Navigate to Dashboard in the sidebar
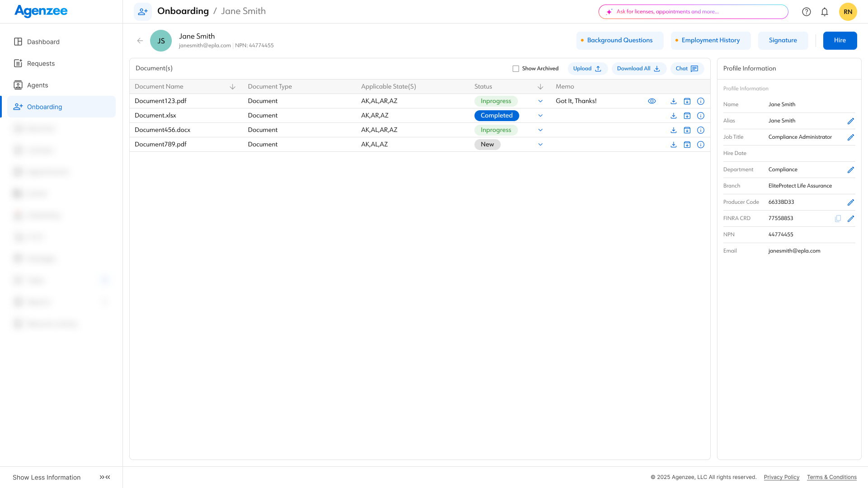The width and height of the screenshot is (868, 488). pos(43,42)
